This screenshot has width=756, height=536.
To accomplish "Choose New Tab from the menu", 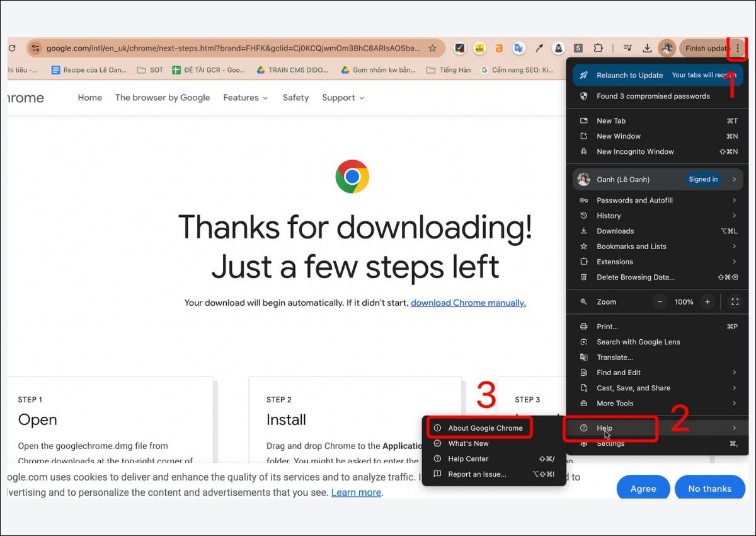I will (658, 121).
